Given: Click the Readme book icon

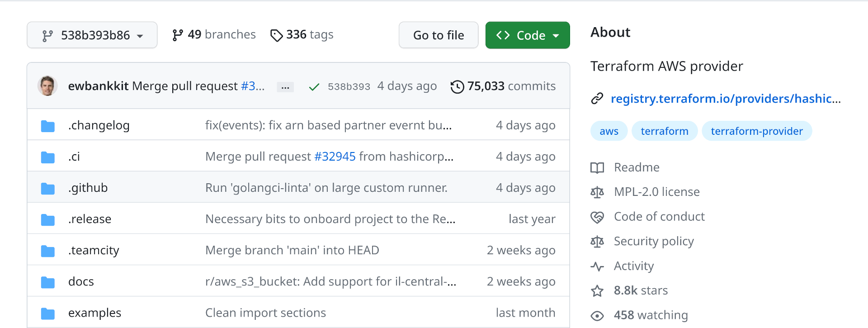Looking at the screenshot, I should pos(597,168).
